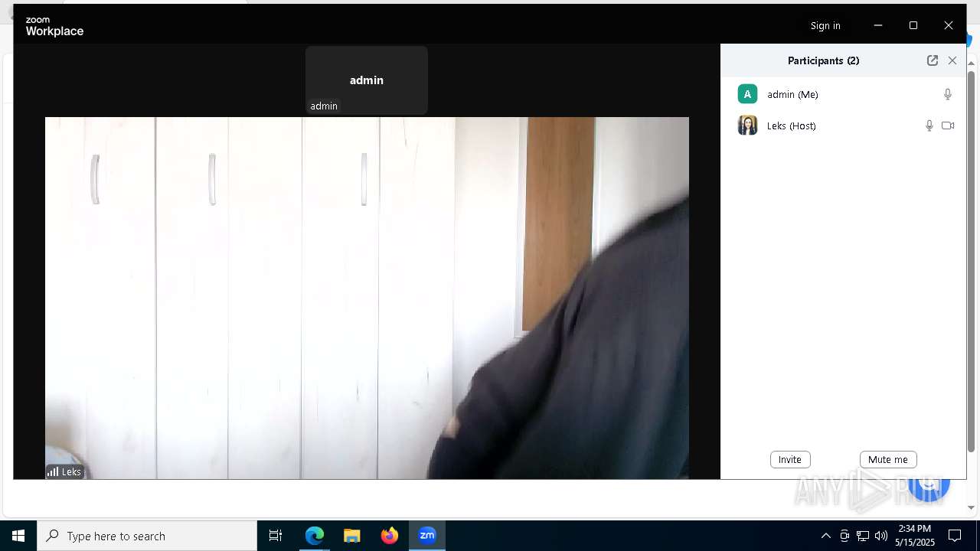Image resolution: width=980 pixels, height=551 pixels.
Task: Open the network tray icon
Action: point(863,536)
